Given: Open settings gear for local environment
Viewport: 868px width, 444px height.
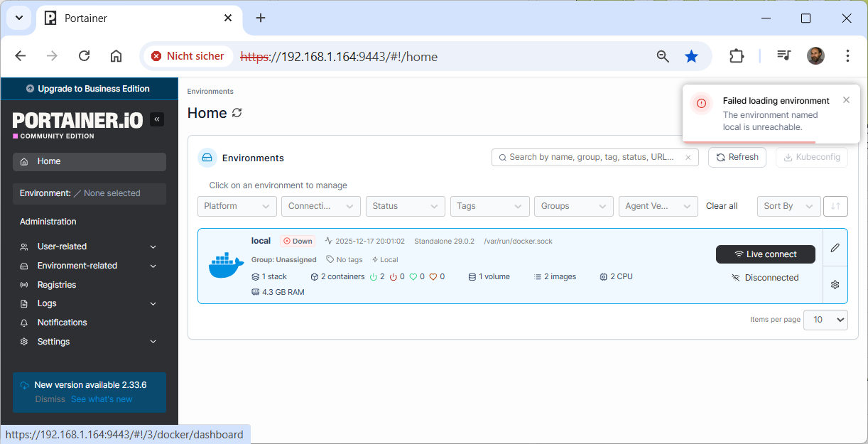Looking at the screenshot, I should click(835, 285).
